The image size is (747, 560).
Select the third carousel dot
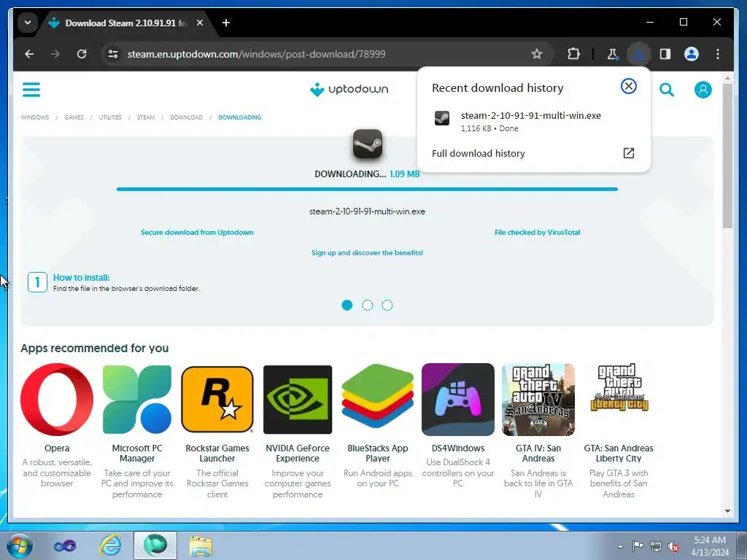pos(387,306)
